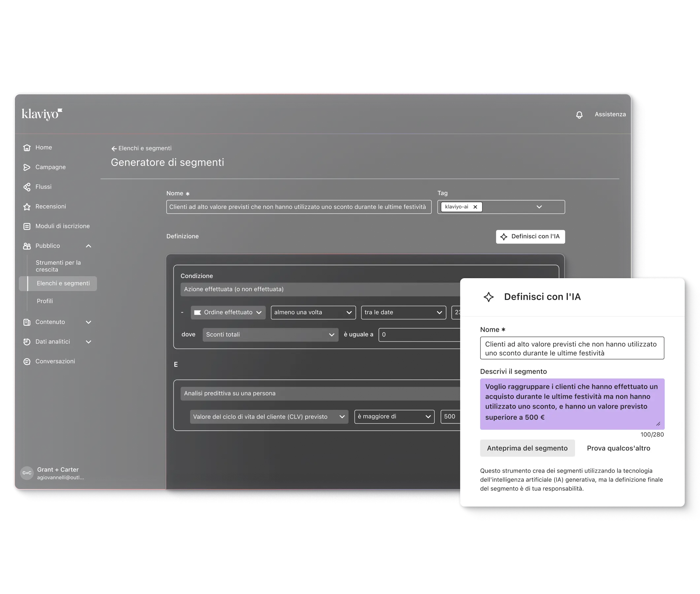
Task: Select Elenchi e segmenti in sidebar
Action: (63, 283)
